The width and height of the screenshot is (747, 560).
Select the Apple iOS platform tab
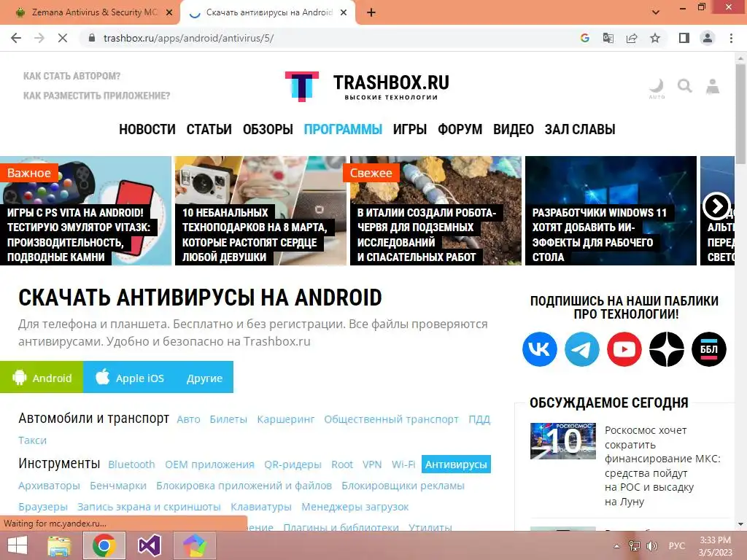coord(130,378)
